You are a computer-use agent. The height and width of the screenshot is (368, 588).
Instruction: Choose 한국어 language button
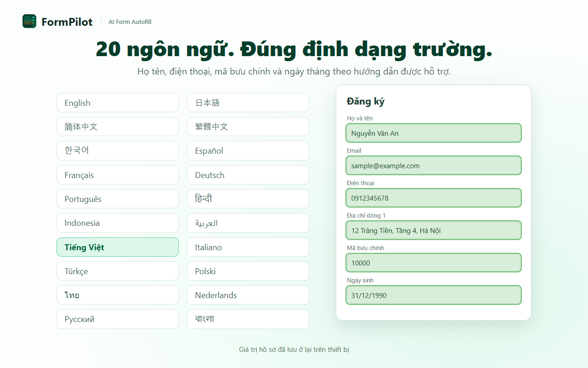click(x=118, y=150)
